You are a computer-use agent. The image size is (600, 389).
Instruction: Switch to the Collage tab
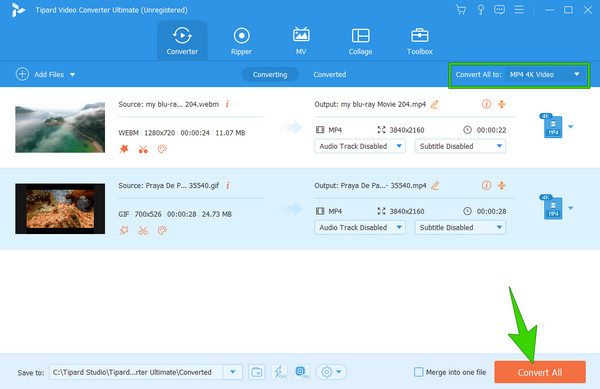[x=360, y=41]
